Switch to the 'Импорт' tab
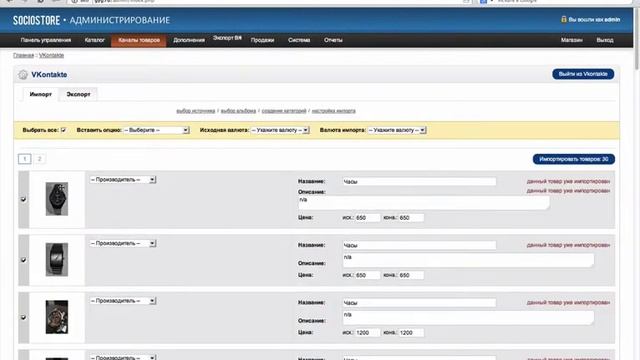The width and height of the screenshot is (640, 360). coord(40,94)
